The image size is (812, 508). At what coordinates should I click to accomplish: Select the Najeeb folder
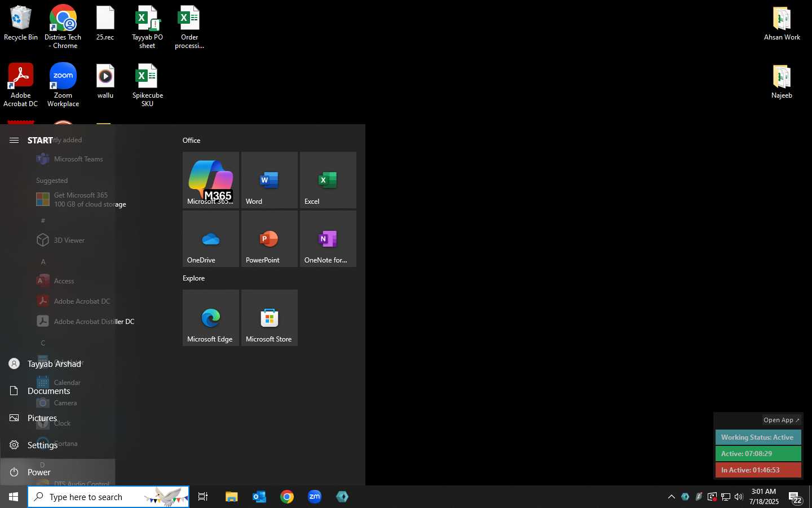tap(782, 82)
